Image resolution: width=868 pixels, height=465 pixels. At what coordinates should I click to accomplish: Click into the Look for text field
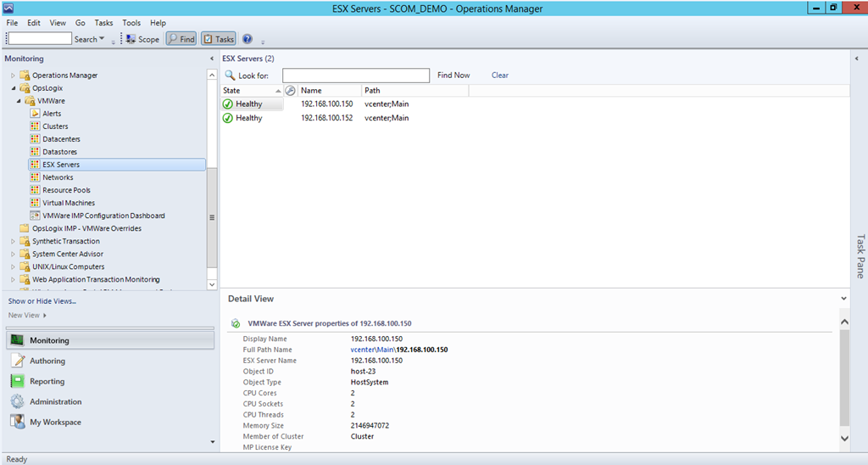[355, 76]
